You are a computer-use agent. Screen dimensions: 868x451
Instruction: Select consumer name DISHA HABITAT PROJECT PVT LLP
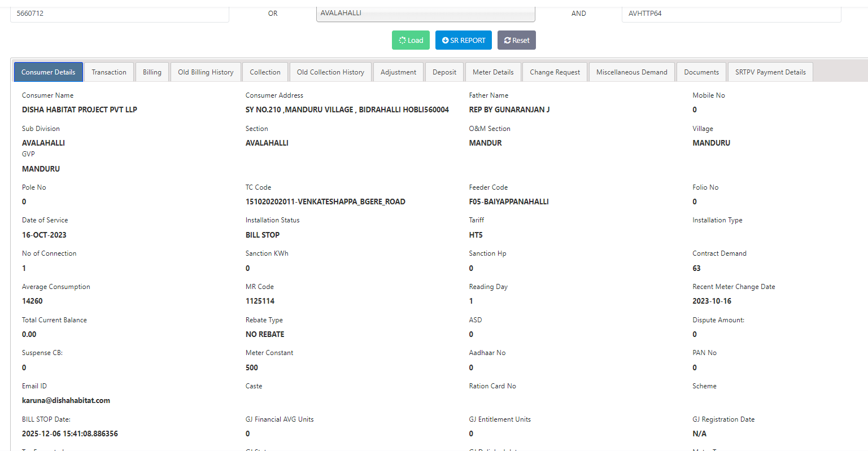click(80, 110)
